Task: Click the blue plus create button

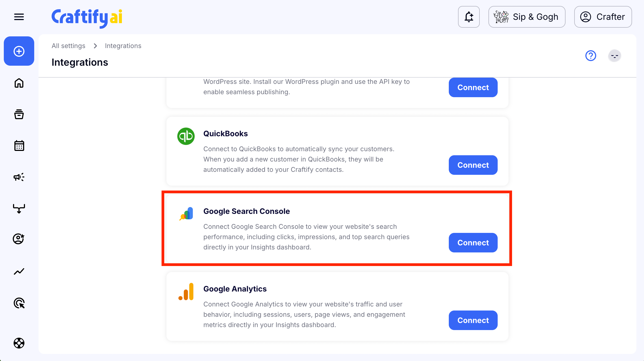Action: (x=19, y=51)
